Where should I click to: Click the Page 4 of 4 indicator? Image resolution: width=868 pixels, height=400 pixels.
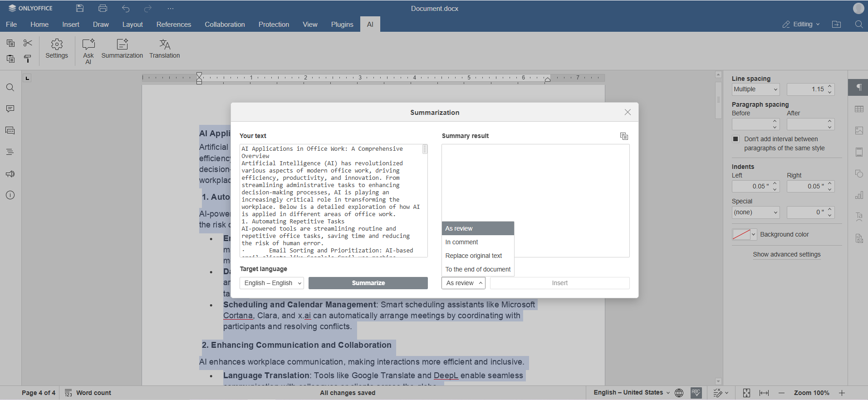pos(39,393)
